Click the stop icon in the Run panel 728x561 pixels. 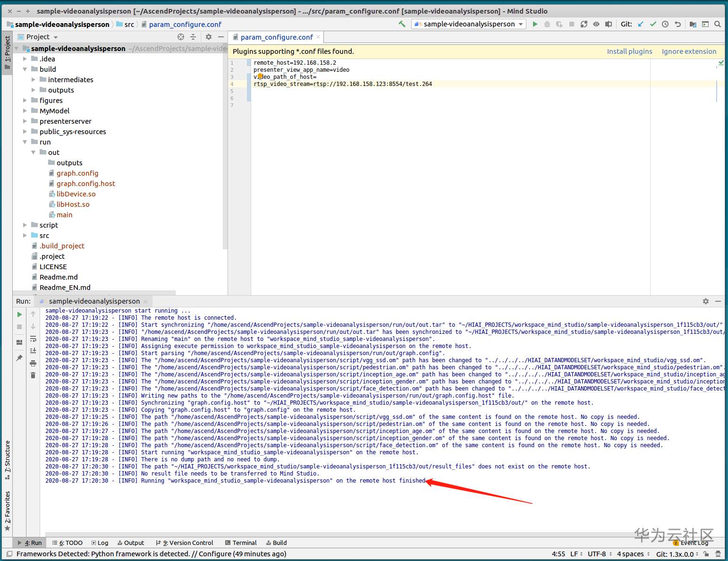pyautogui.click(x=19, y=327)
